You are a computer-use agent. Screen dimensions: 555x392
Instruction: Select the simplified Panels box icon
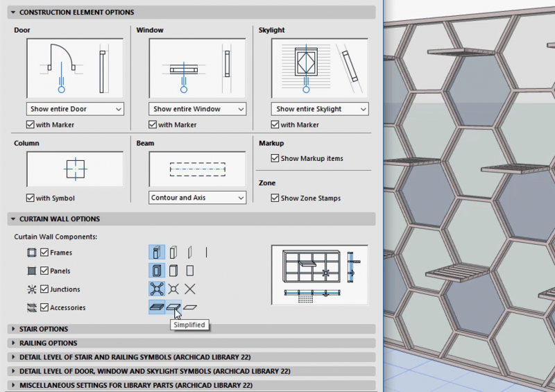[x=173, y=271]
